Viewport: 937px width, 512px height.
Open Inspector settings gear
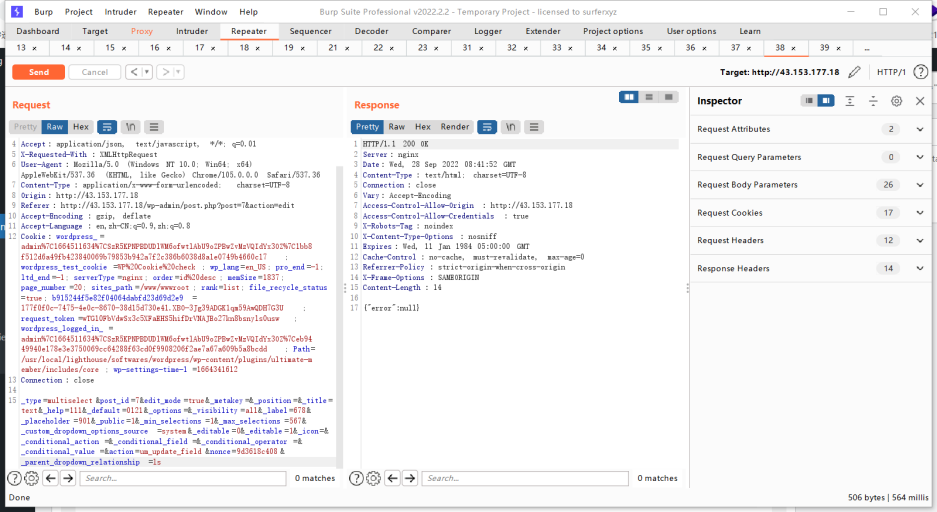point(896,101)
